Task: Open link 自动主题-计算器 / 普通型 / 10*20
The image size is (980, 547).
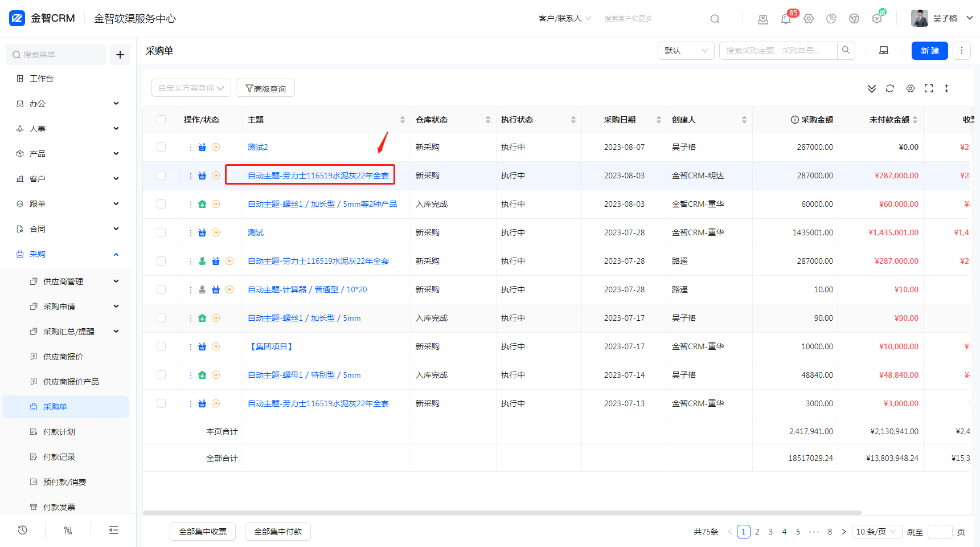Action: pos(307,289)
